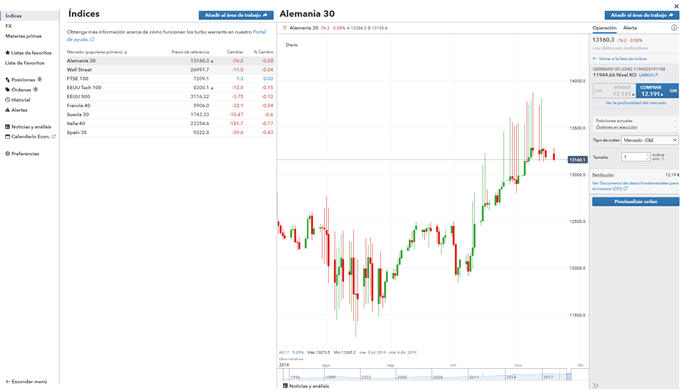The height and width of the screenshot is (390, 680).
Task: Open Ver la profundidad del mercado link
Action: pos(635,103)
